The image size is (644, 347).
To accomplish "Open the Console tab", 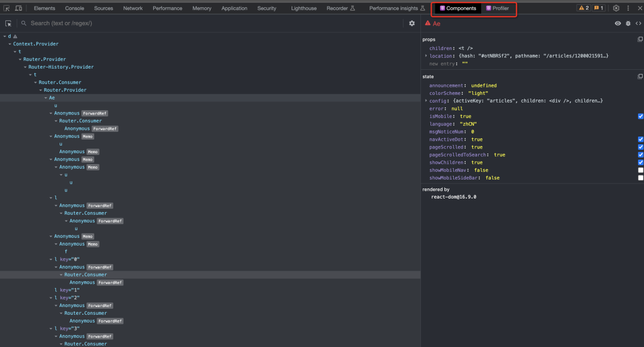I will coord(75,8).
